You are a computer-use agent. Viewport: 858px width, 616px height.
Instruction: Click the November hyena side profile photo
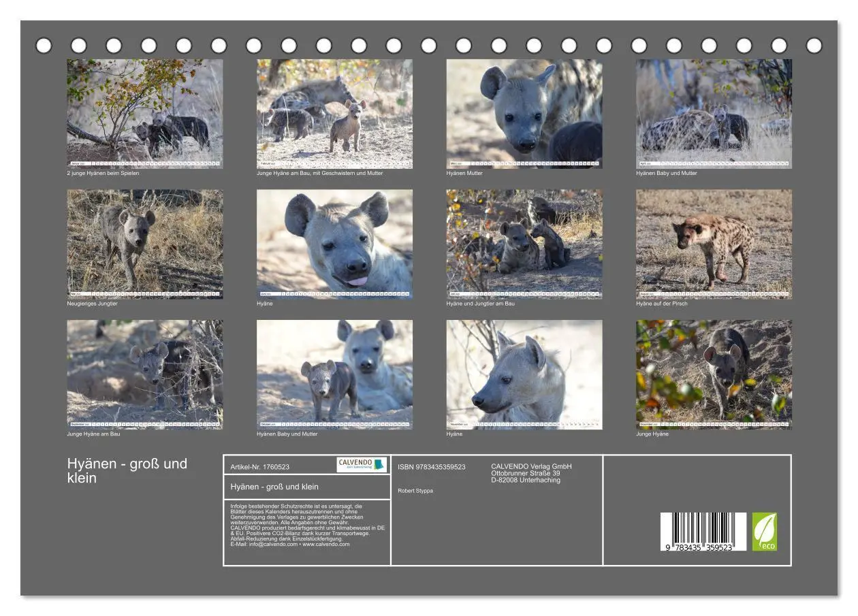coord(524,374)
